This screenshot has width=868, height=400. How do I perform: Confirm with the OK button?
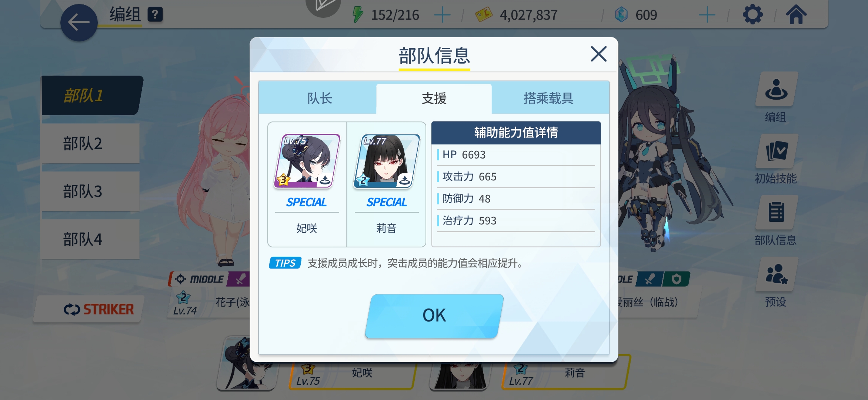tap(434, 316)
